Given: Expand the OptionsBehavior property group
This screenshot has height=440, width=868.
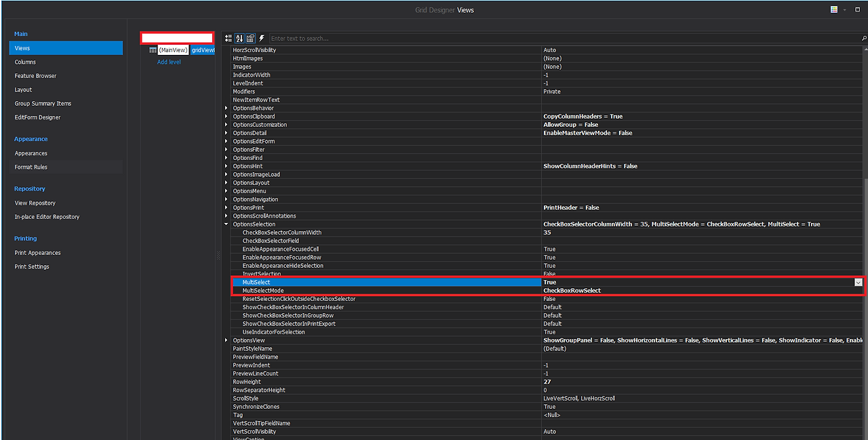Looking at the screenshot, I should pyautogui.click(x=226, y=108).
